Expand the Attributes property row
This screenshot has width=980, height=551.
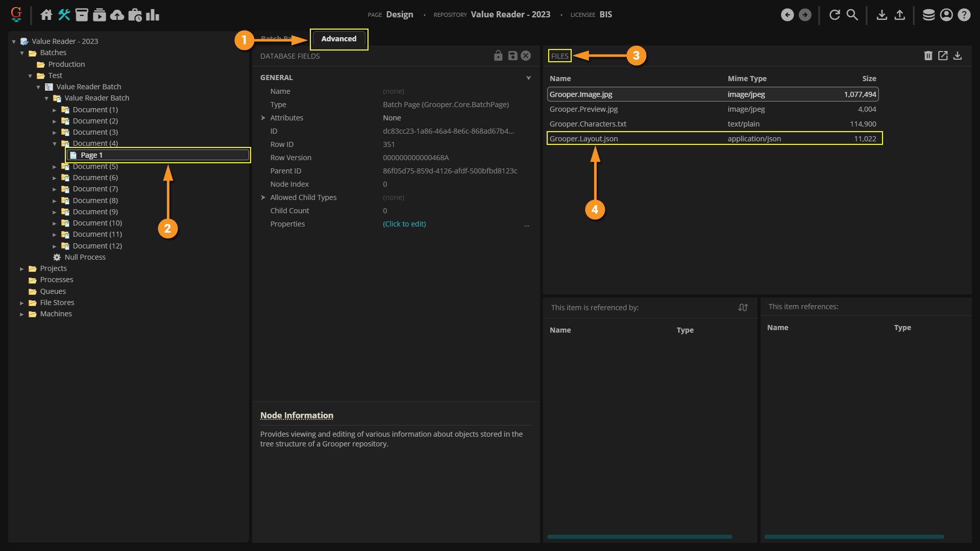[x=263, y=118]
